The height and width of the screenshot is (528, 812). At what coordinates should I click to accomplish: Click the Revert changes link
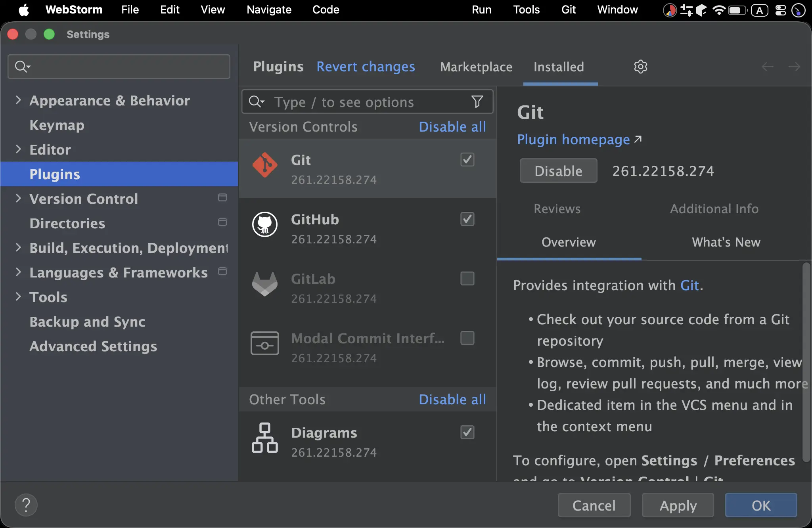tap(366, 67)
